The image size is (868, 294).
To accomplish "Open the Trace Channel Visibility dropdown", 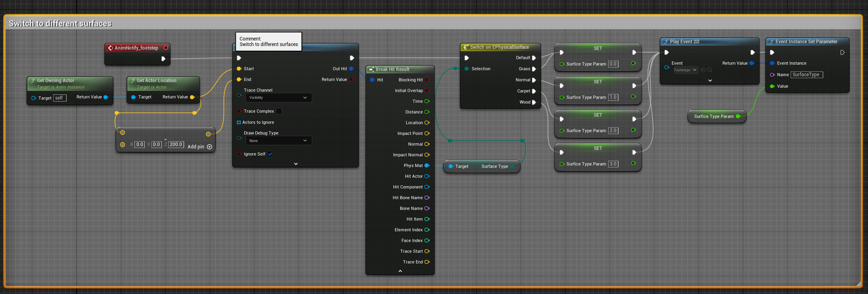I will (x=278, y=98).
